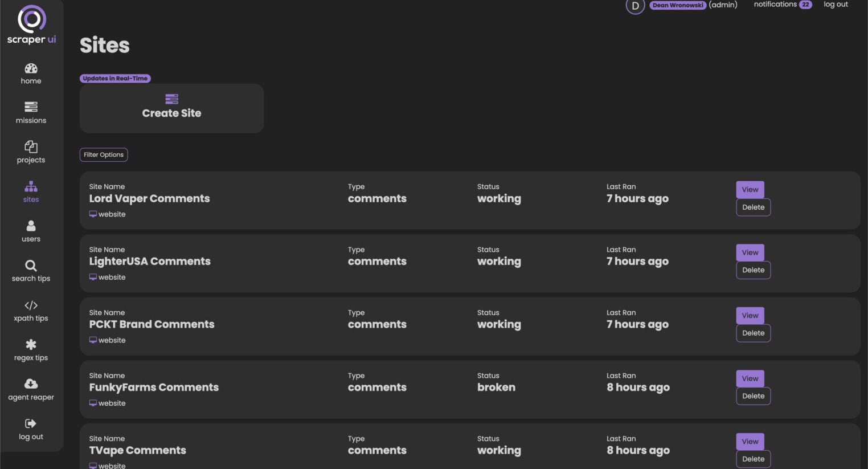This screenshot has height=469, width=868.
Task: Click website monitor icon under FunkyFarms Comments
Action: (x=93, y=403)
